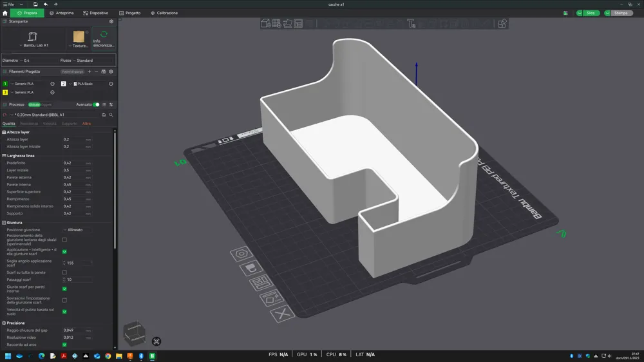Viewport: 644px width, 362px height.
Task: Edit the Altezza layer value field
Action: coord(77,139)
